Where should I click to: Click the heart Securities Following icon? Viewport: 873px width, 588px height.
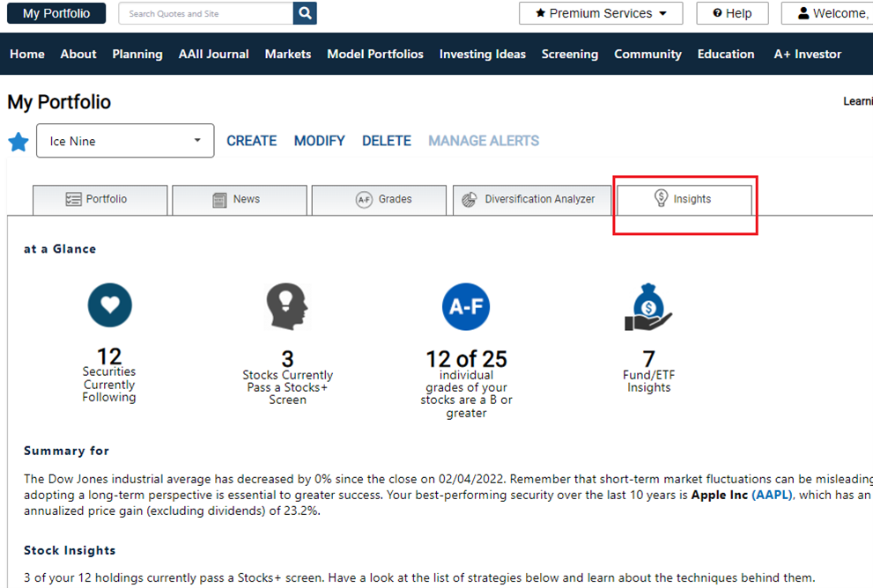pyautogui.click(x=110, y=305)
